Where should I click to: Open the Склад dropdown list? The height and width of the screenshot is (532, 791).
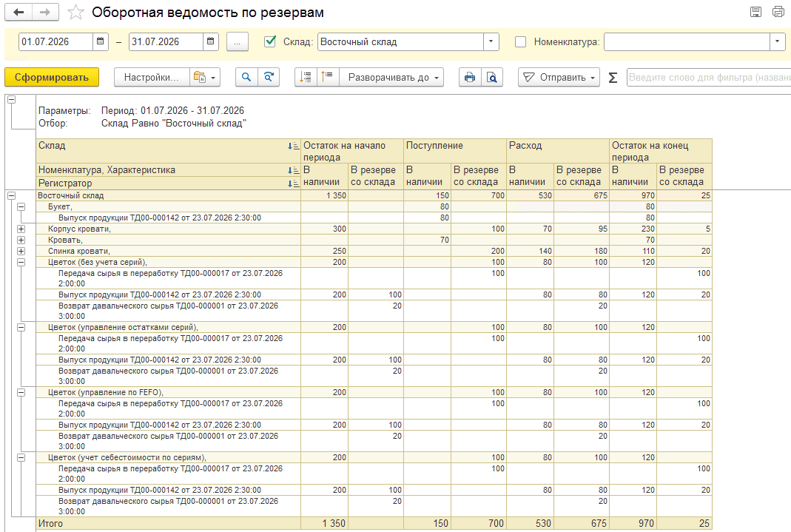(491, 41)
